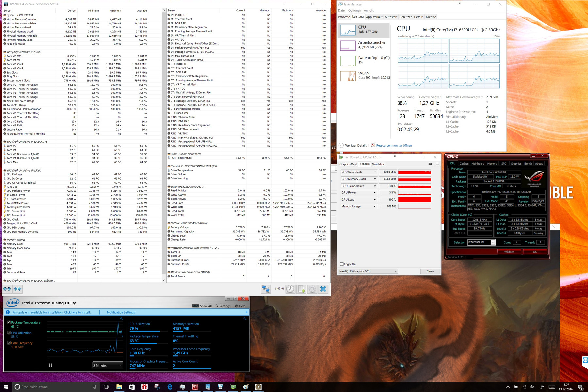588x392 pixels.
Task: Click Show All in Intel XTU
Action: tap(202, 306)
